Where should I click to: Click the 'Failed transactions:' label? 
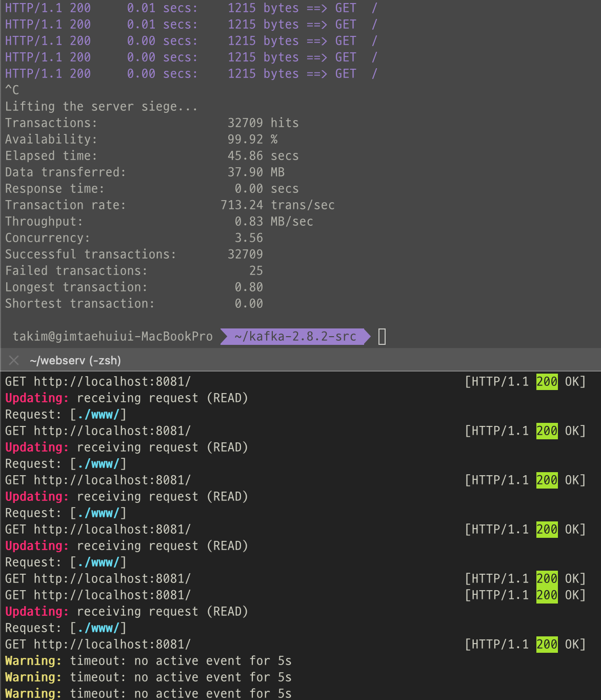click(x=76, y=271)
